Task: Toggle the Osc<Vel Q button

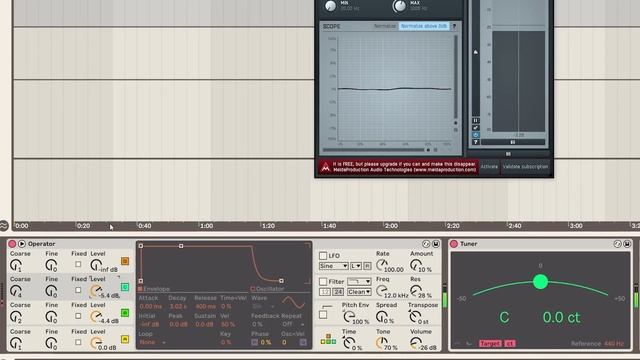Action: pyautogui.click(x=303, y=342)
